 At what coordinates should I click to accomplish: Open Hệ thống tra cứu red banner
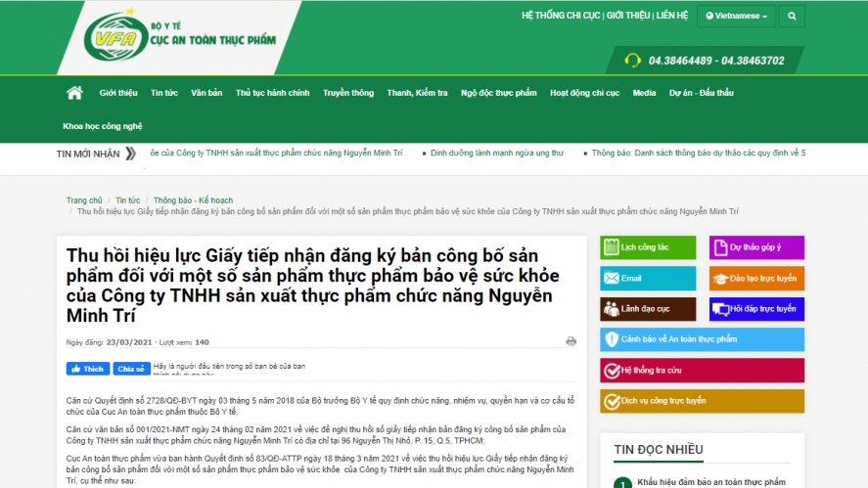pos(702,370)
